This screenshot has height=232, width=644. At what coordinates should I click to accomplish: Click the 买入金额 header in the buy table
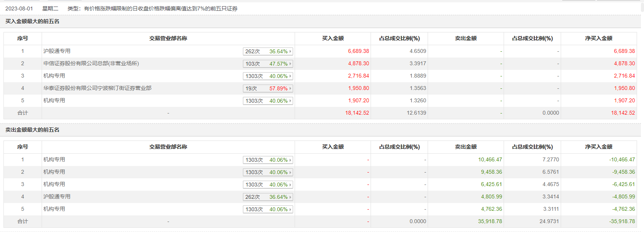[x=333, y=38]
